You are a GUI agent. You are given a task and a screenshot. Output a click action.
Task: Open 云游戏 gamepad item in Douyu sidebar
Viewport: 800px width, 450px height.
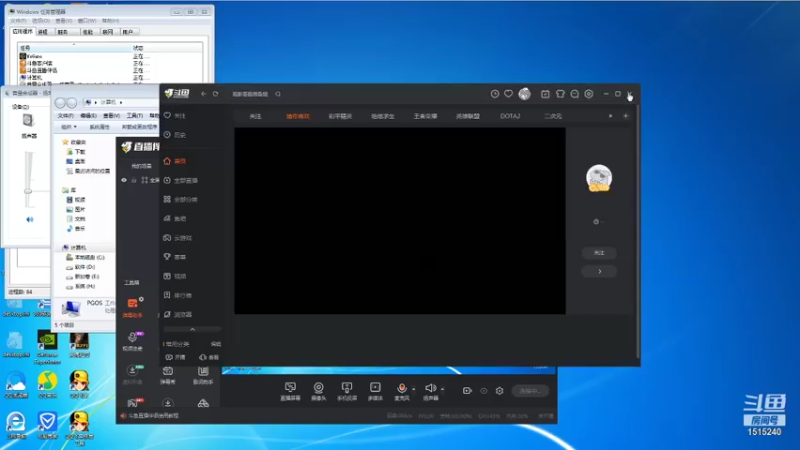point(178,238)
